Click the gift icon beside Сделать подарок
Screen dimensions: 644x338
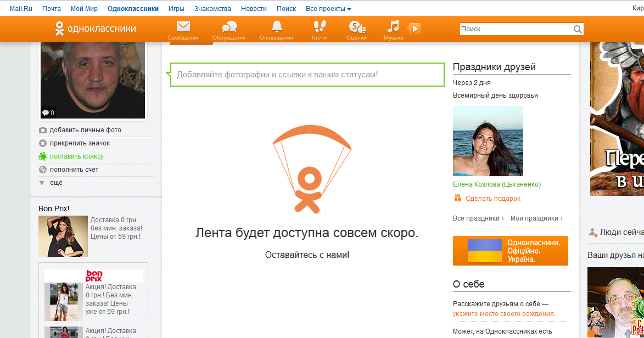tap(457, 198)
